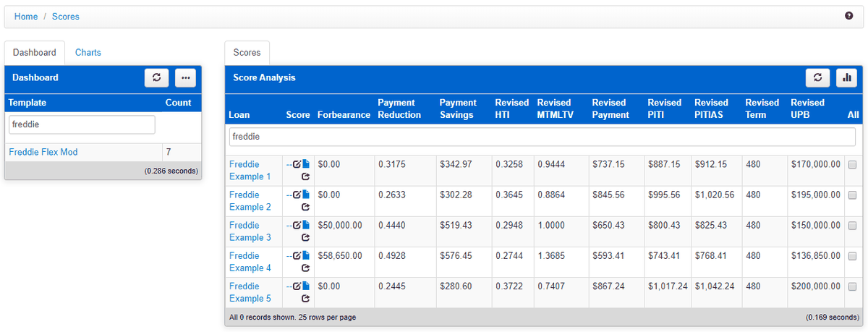Open Freddie Example 1 loan

[250, 171]
